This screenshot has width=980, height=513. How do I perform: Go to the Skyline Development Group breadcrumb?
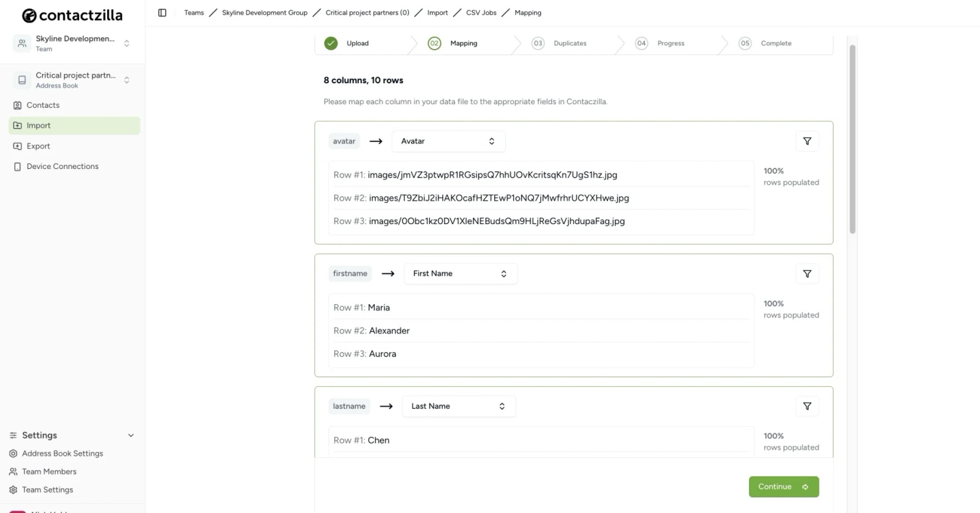click(x=265, y=13)
